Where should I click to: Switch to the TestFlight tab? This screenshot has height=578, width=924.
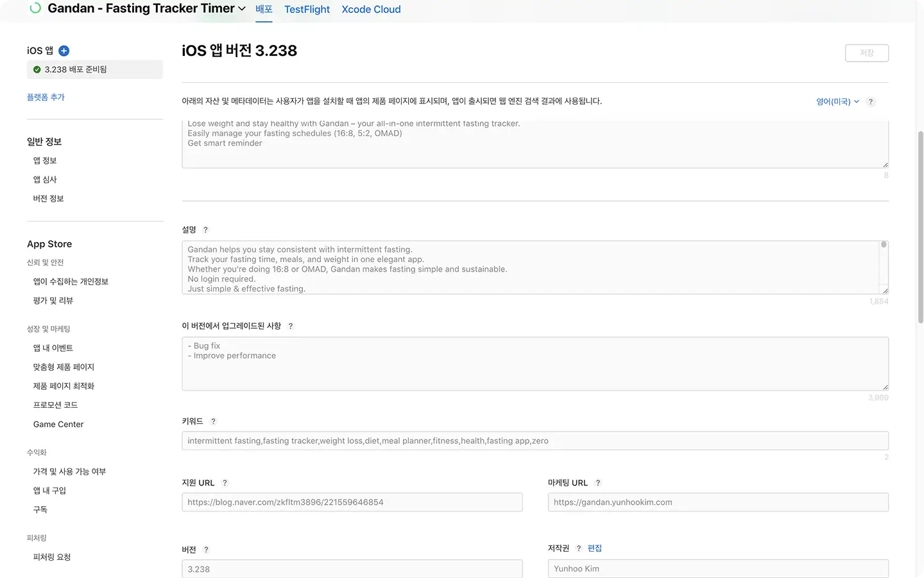(x=307, y=9)
